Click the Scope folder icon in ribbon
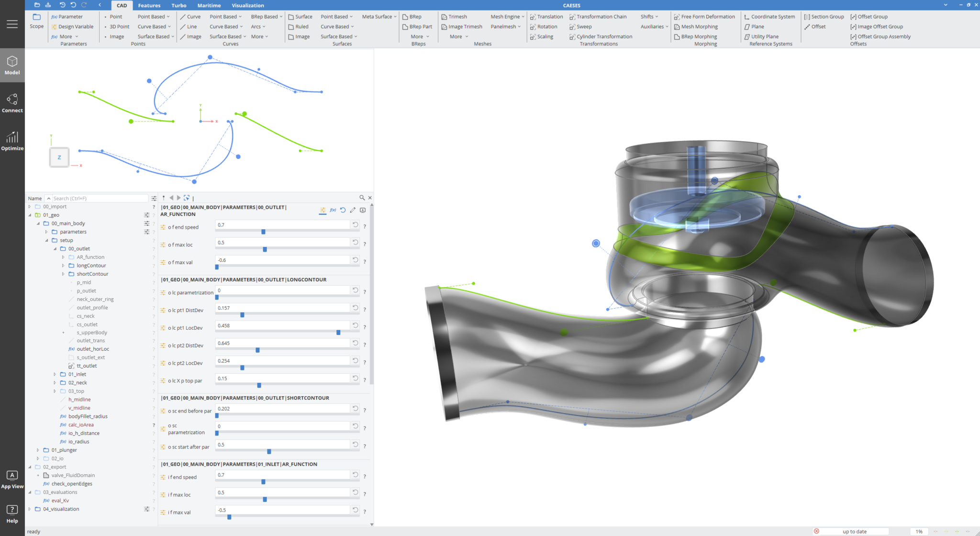Image resolution: width=980 pixels, height=536 pixels. click(x=36, y=17)
